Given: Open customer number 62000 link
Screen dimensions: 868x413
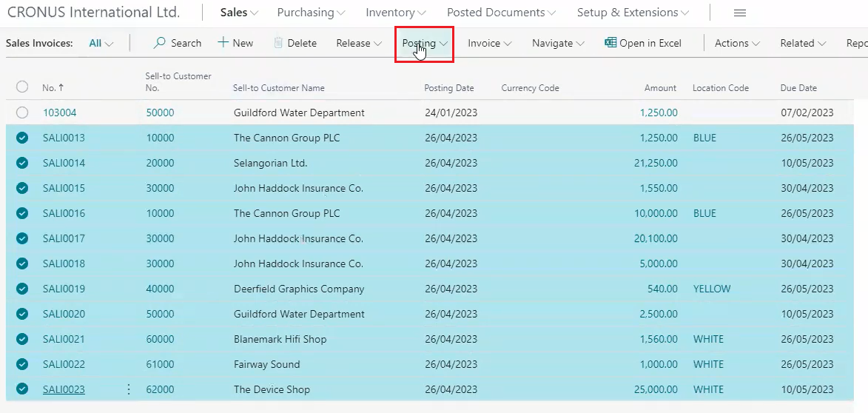Looking at the screenshot, I should [x=160, y=389].
